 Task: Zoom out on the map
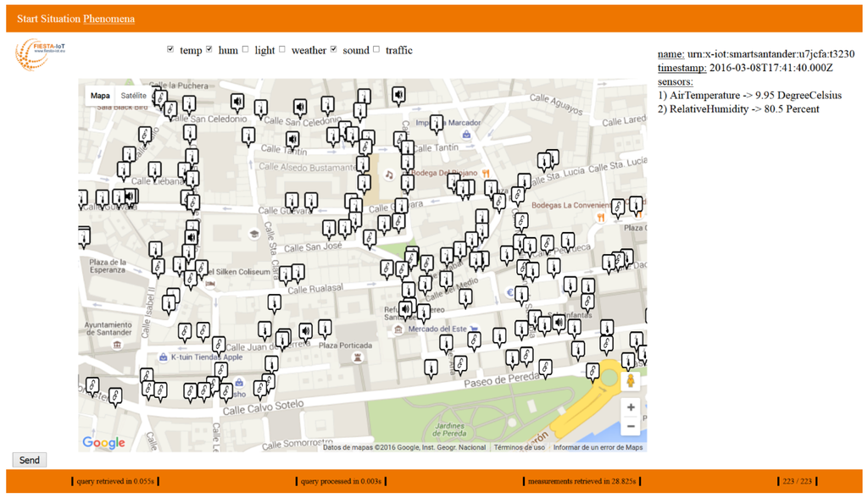pos(631,426)
